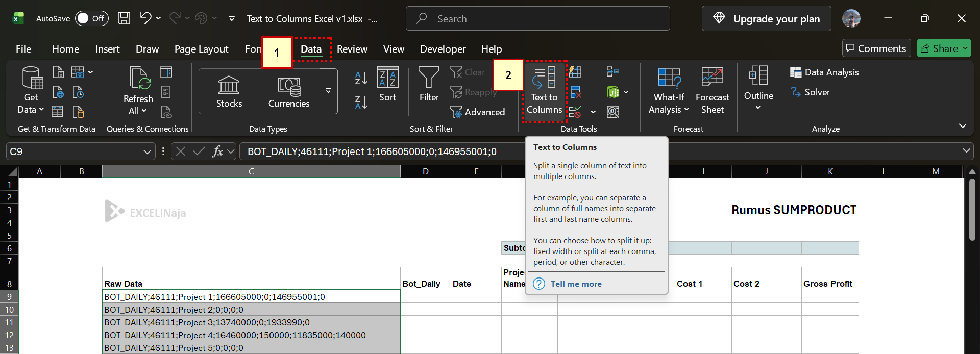Select column C header
This screenshot has width=980, height=354.
(x=251, y=171)
